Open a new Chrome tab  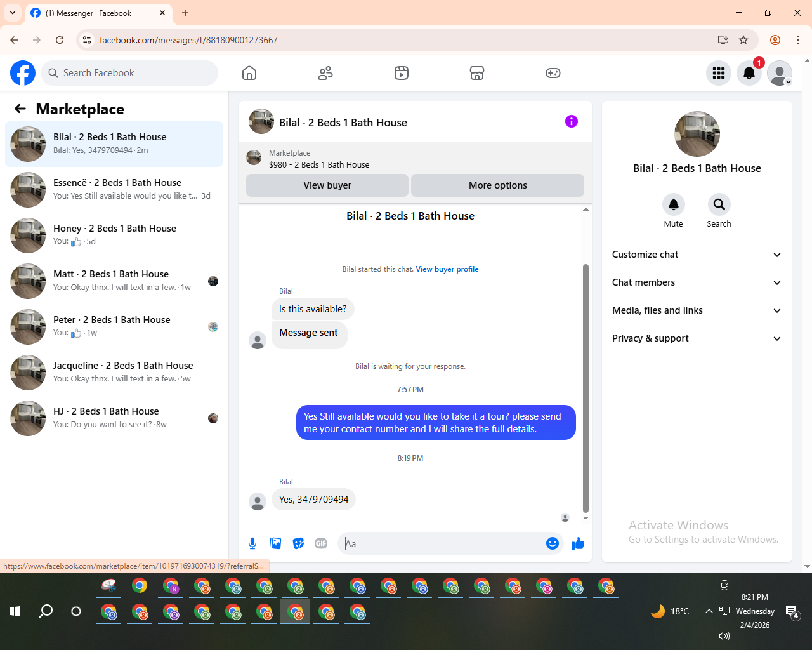coord(185,13)
